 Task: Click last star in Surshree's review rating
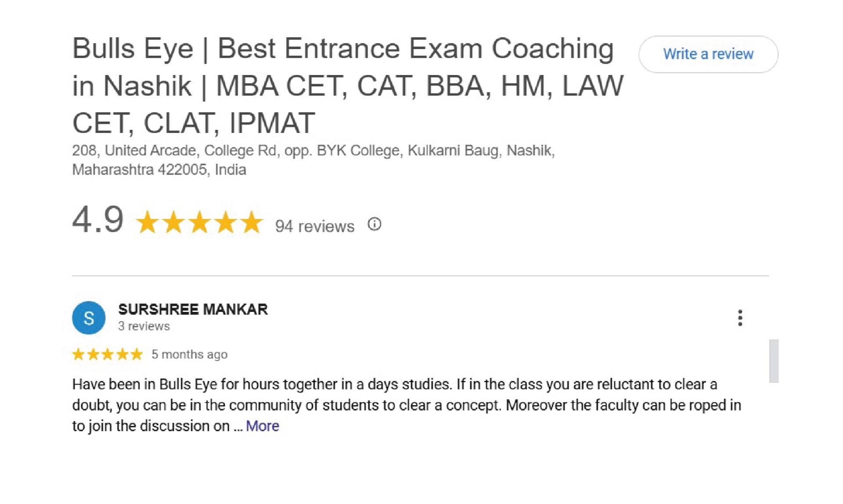[x=137, y=354]
